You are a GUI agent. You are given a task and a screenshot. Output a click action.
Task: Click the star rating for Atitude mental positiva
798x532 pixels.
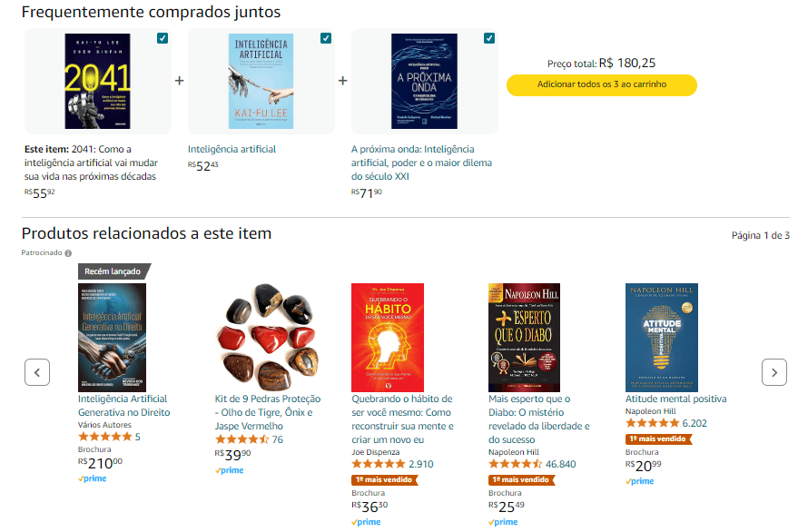tap(652, 423)
